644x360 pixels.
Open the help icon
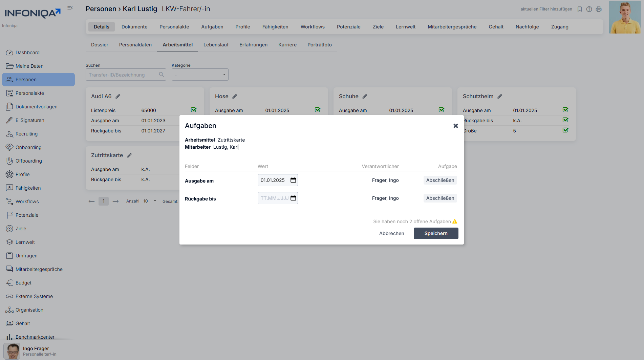click(589, 9)
